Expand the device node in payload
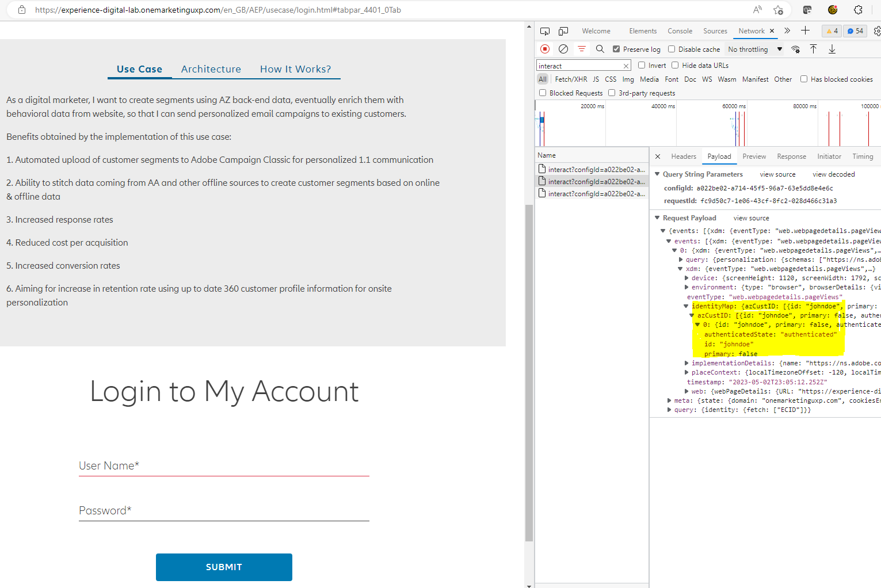881x588 pixels. 687,278
